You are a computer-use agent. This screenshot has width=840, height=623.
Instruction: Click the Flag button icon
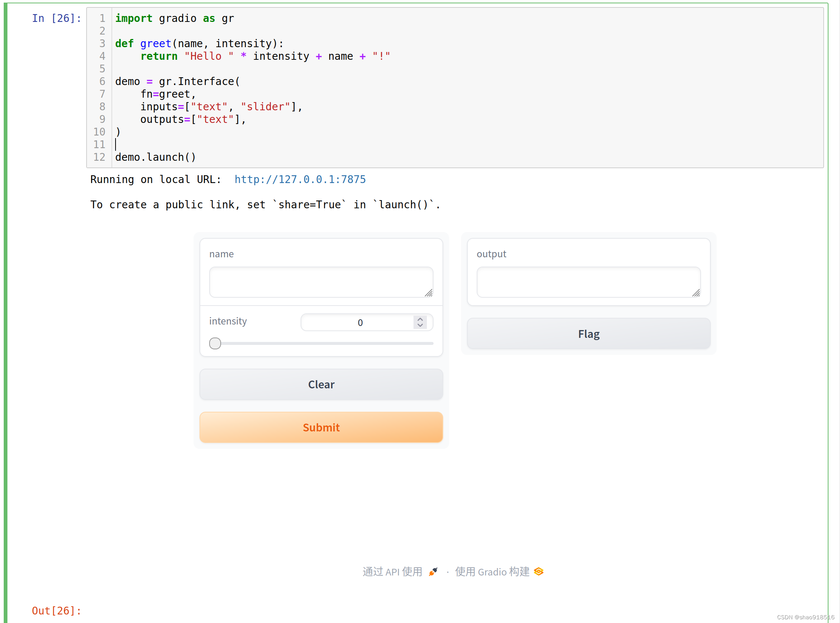(x=587, y=334)
